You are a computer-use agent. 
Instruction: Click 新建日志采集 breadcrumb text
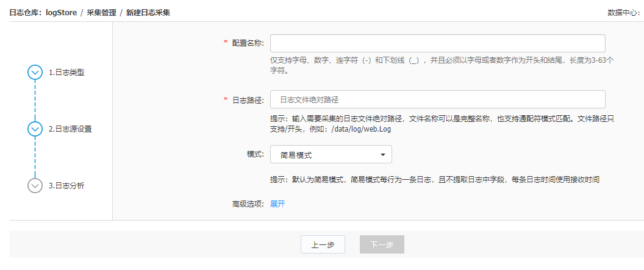[x=148, y=13]
